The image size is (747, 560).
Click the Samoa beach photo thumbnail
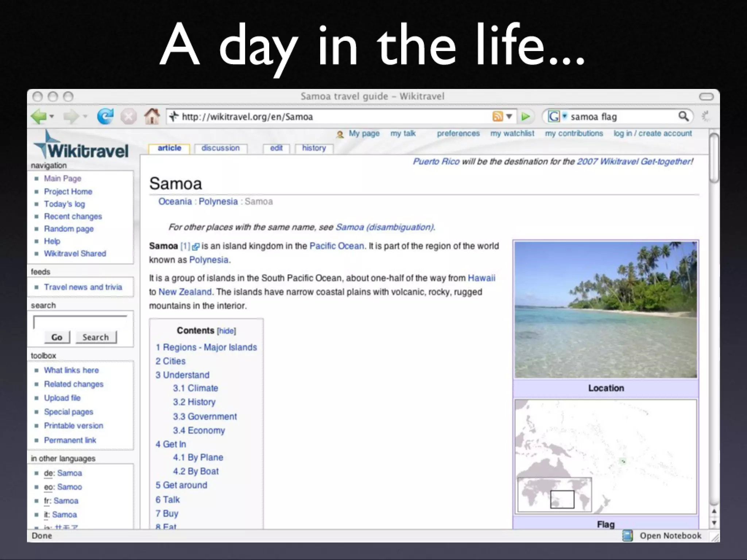pyautogui.click(x=605, y=310)
